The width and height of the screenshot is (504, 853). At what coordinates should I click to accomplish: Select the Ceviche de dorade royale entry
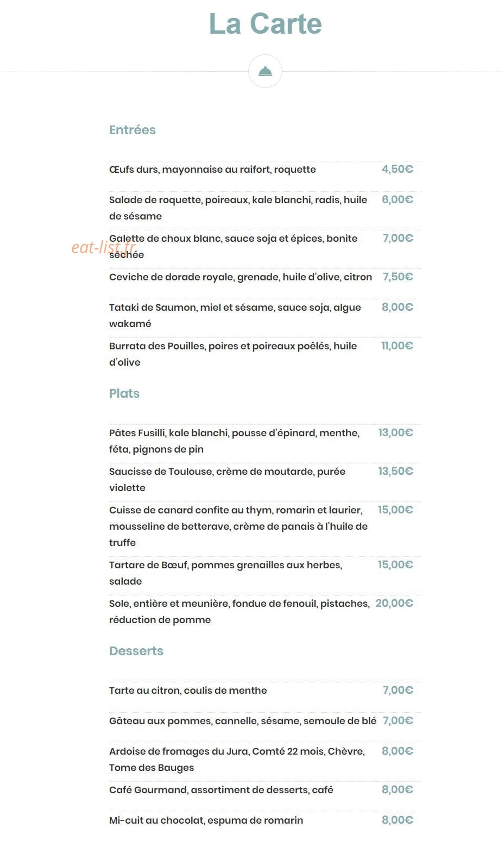click(241, 277)
